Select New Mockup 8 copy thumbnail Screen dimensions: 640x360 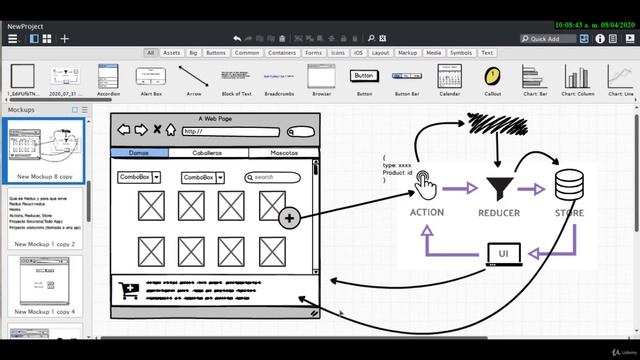44,151
